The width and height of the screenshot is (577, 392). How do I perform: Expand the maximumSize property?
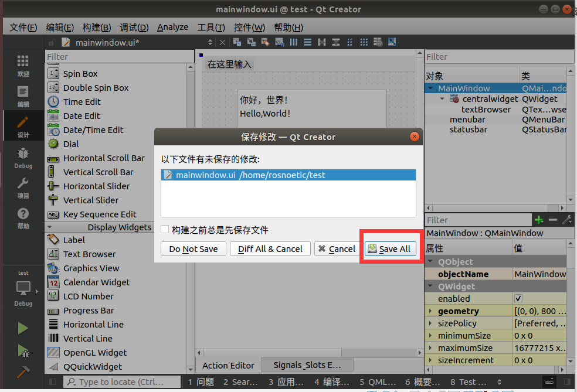(430, 347)
